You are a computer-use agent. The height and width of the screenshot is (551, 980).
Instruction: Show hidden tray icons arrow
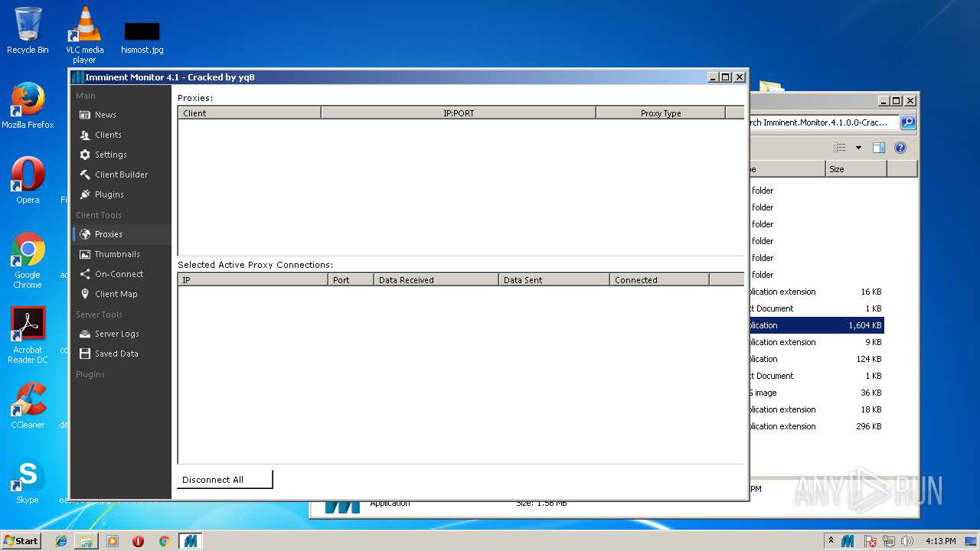click(831, 541)
